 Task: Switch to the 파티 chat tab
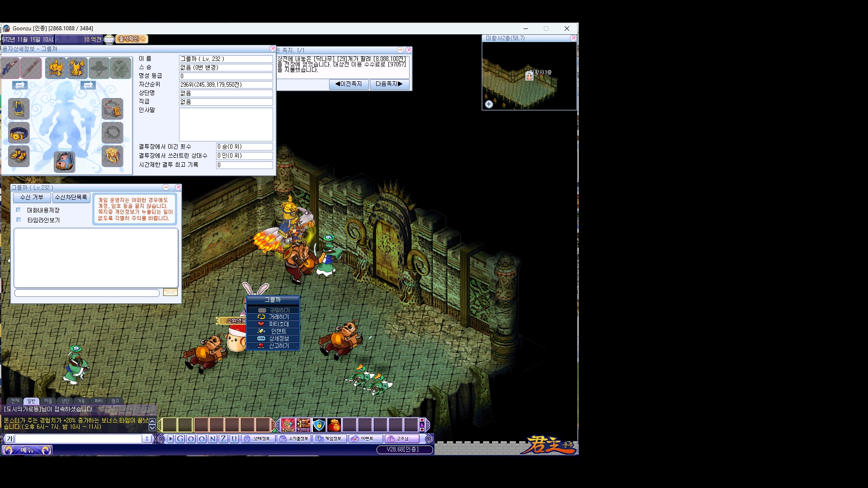click(x=98, y=401)
